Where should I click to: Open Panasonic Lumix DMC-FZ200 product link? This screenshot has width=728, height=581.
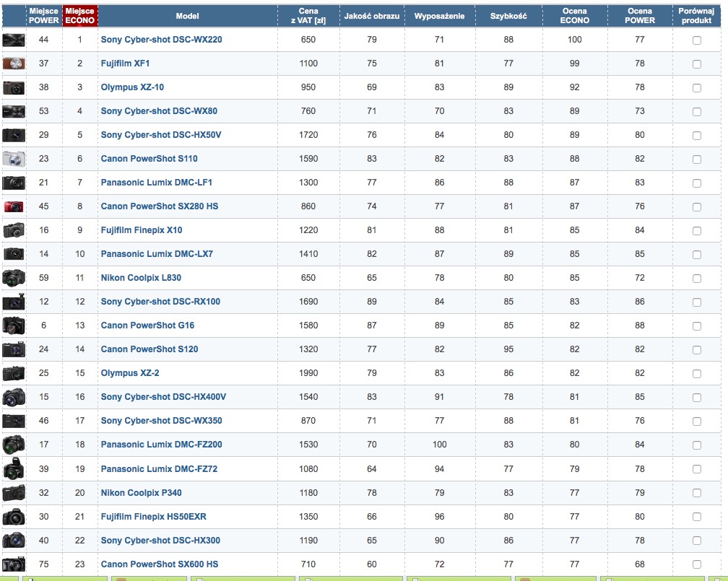[162, 445]
